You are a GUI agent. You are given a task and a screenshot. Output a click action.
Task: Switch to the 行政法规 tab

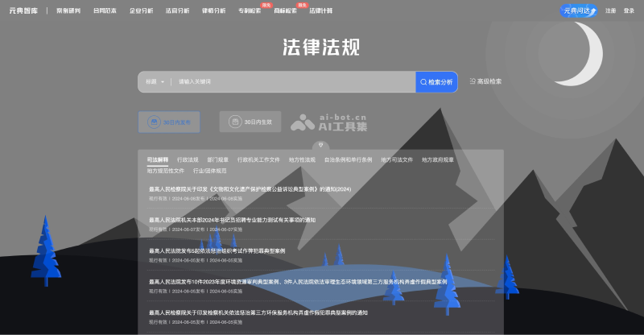point(188,159)
